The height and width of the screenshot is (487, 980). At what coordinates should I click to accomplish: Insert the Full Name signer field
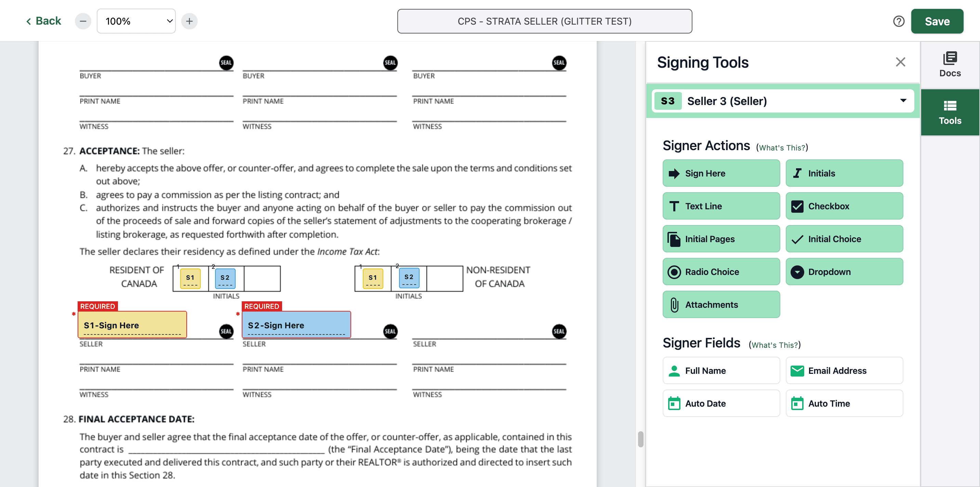(721, 371)
